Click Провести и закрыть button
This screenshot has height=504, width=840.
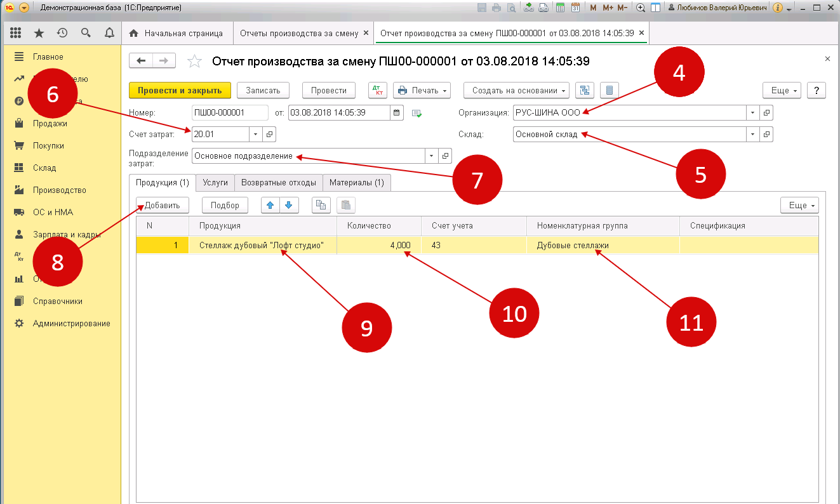180,90
